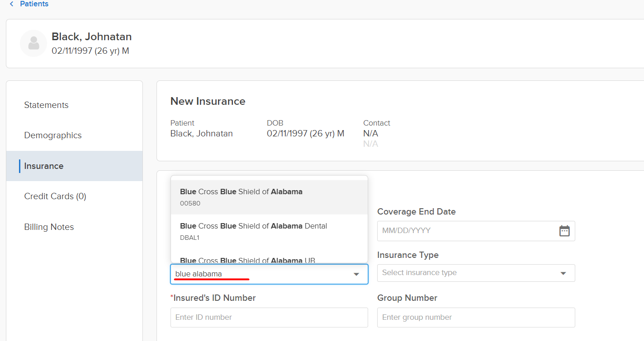This screenshot has width=644, height=341.
Task: Select the Insurance sidebar item
Action: coord(74,166)
